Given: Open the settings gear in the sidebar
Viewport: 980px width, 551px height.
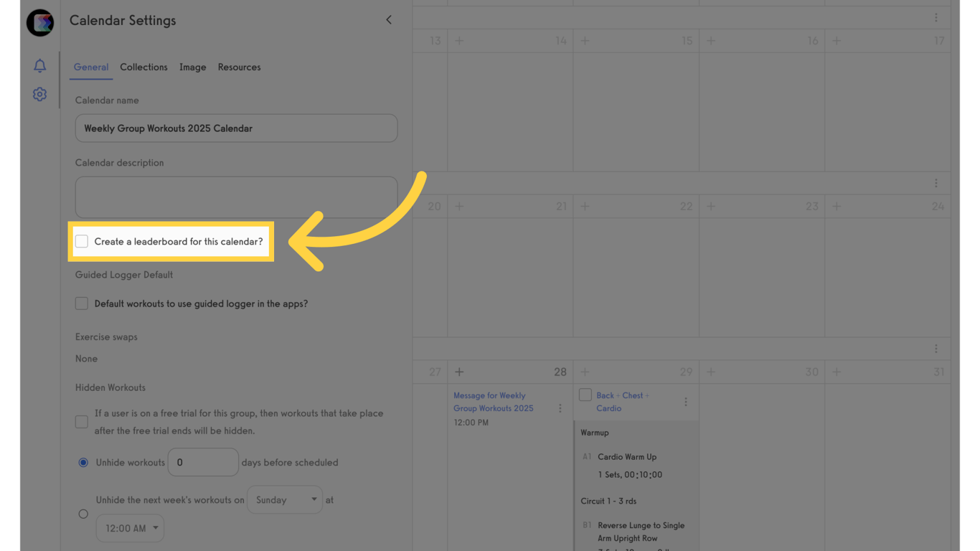Looking at the screenshot, I should 39,94.
